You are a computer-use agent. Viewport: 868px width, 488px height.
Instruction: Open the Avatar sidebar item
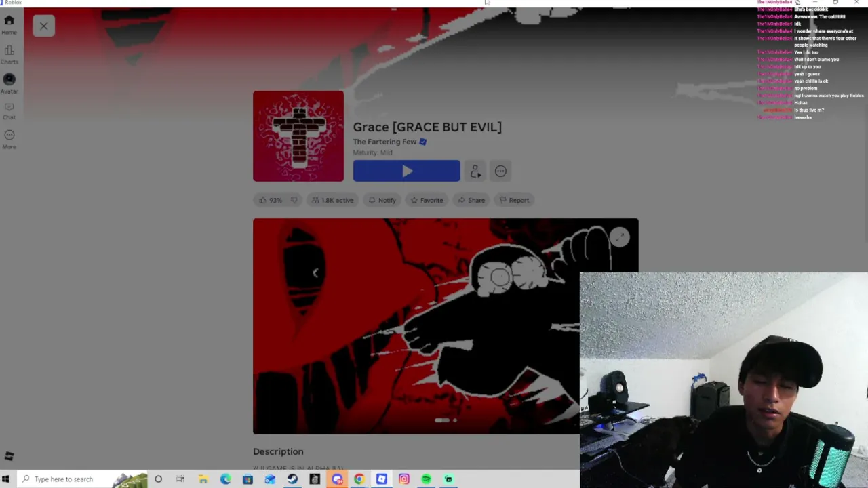coord(9,83)
